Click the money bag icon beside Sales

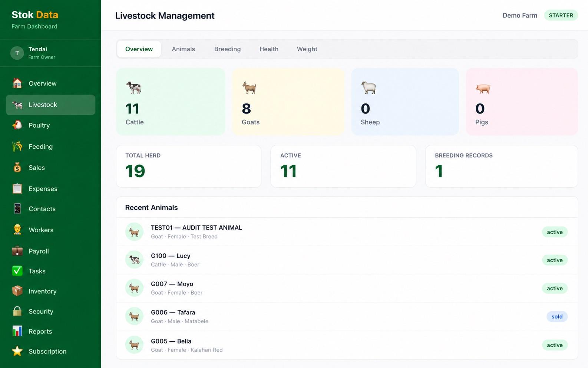[x=17, y=168]
